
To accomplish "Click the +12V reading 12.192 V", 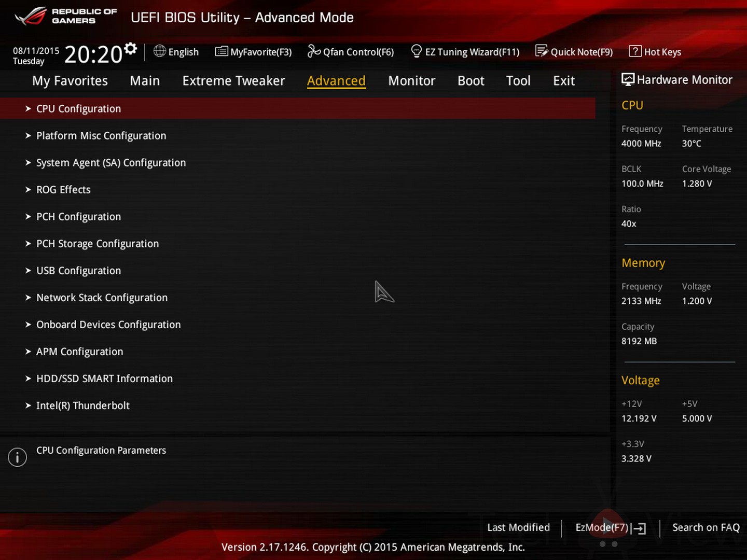I will pyautogui.click(x=639, y=418).
